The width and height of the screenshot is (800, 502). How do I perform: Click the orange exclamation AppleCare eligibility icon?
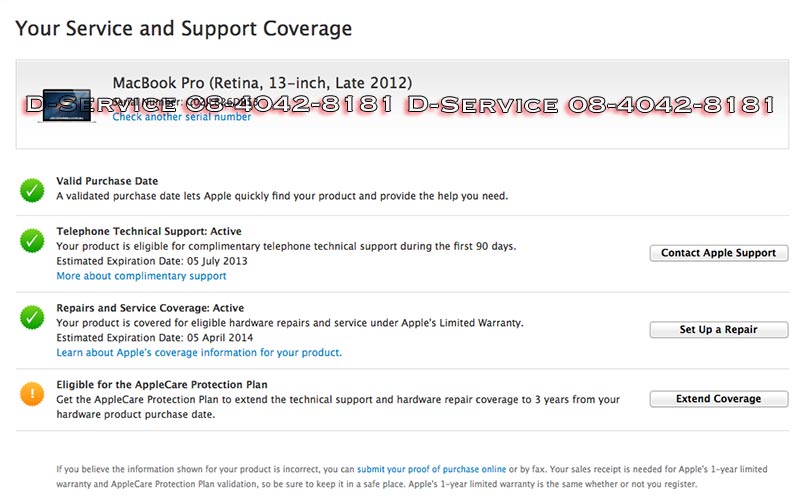[33, 394]
